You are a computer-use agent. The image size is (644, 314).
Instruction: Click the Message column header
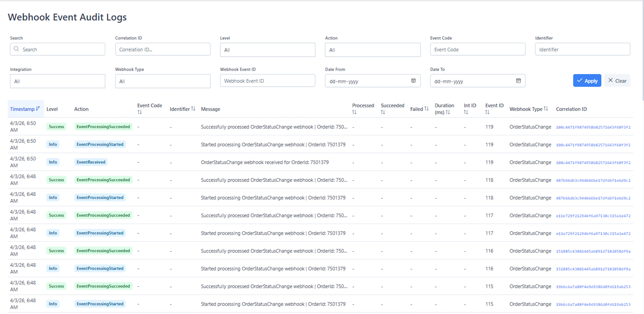(x=210, y=109)
